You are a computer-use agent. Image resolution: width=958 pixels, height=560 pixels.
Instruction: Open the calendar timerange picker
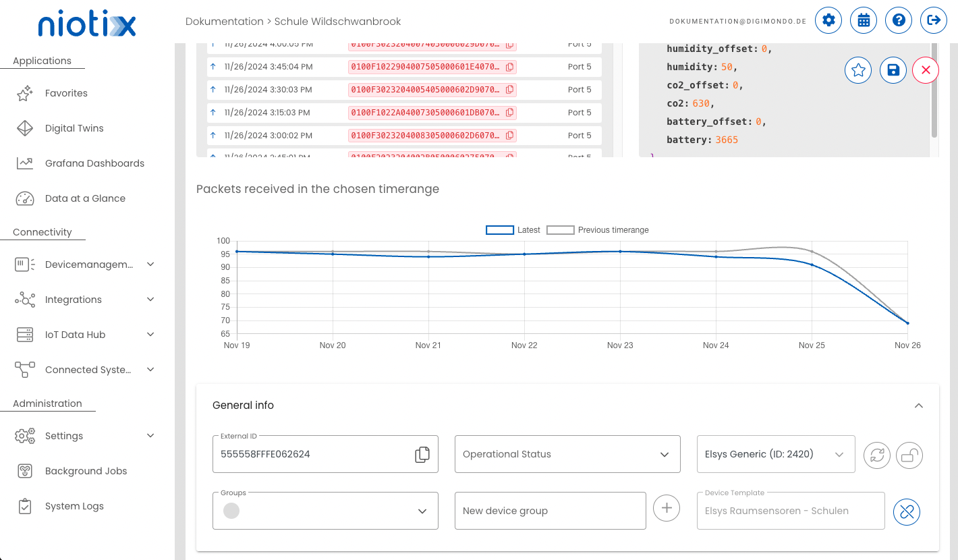click(x=864, y=20)
